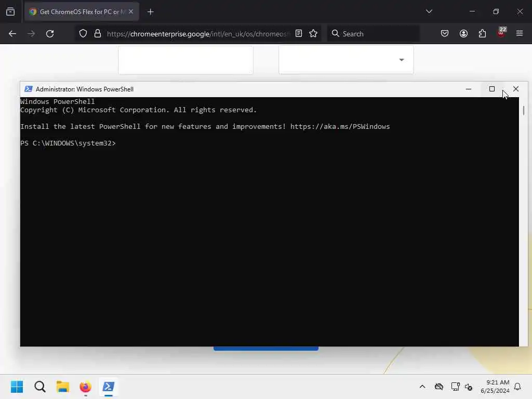The image size is (532, 399).
Task: Minimize the Firefox window
Action: click(472, 11)
